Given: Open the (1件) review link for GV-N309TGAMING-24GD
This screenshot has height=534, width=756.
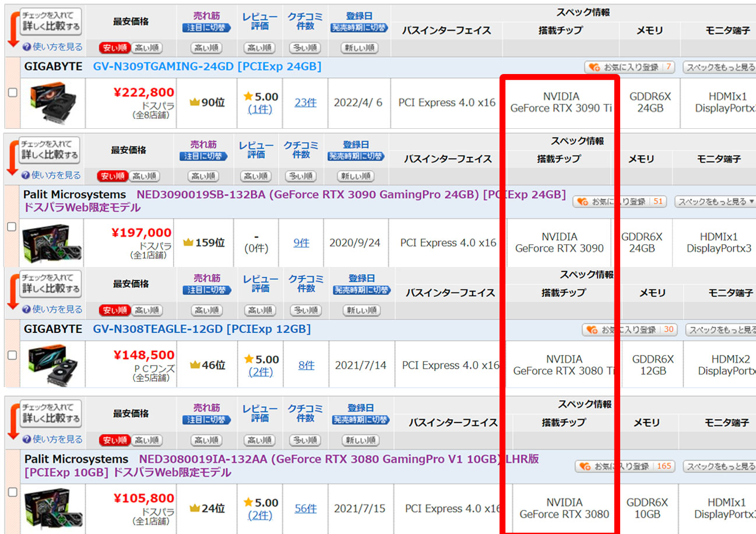Looking at the screenshot, I should 259,109.
